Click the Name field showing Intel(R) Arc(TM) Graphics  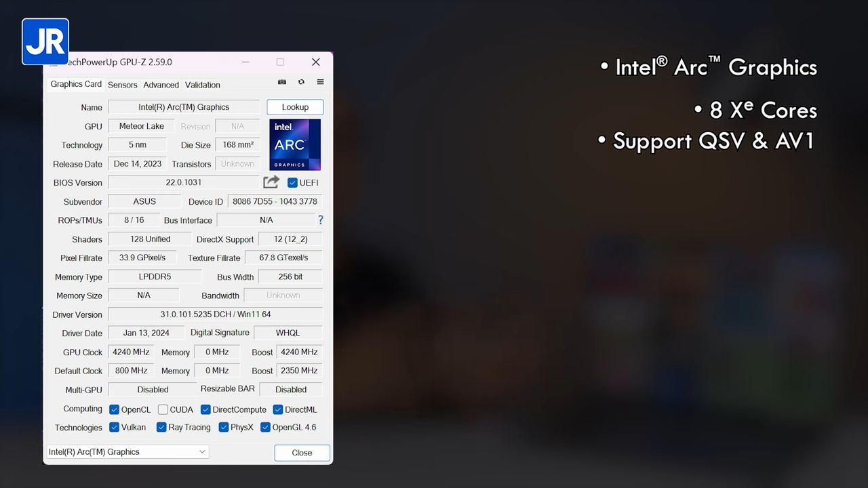[184, 107]
